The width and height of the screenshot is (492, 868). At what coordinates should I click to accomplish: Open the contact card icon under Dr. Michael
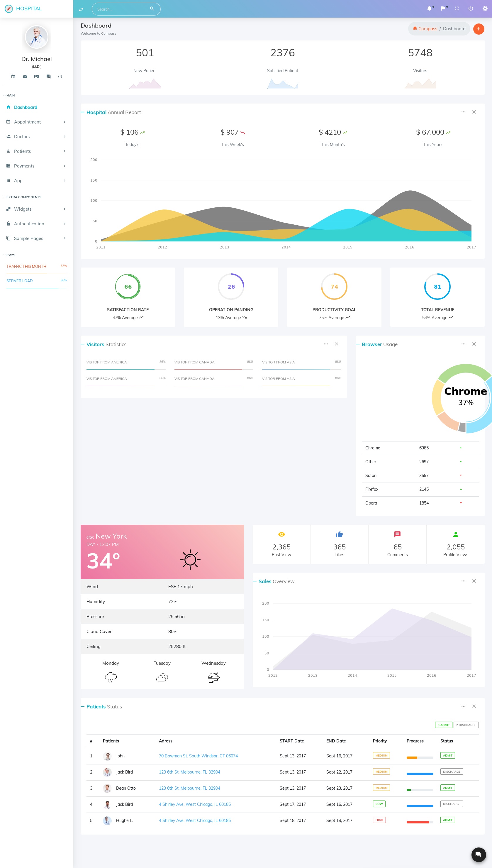36,77
